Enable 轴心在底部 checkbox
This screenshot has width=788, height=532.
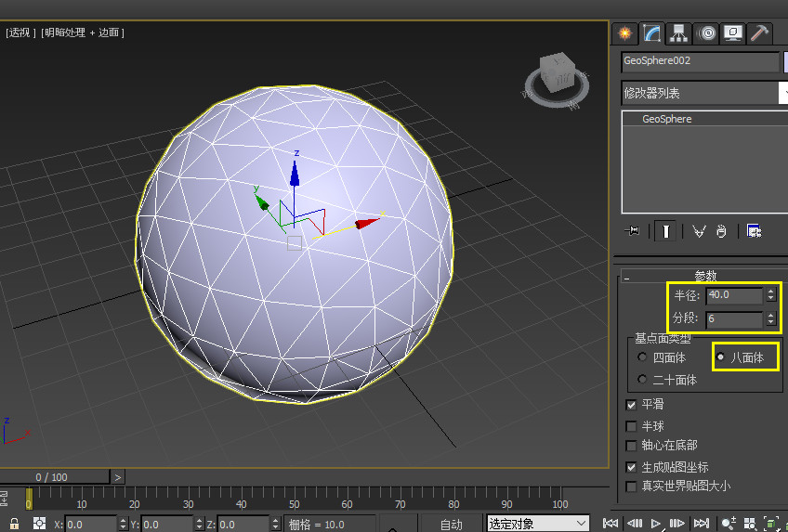(632, 446)
